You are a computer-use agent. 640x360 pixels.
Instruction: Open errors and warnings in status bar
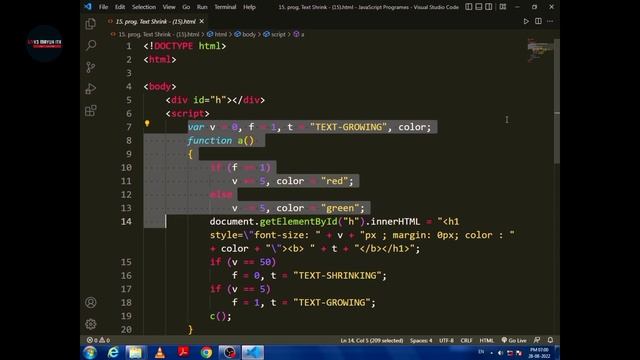[x=98, y=340]
